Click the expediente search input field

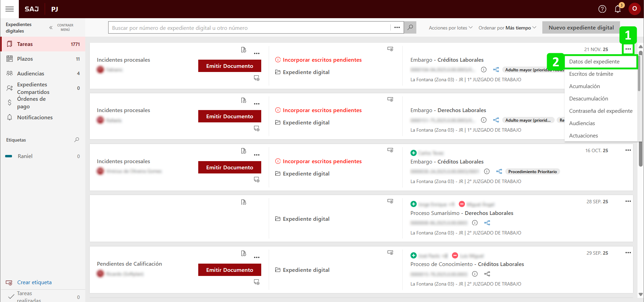pyautogui.click(x=250, y=28)
